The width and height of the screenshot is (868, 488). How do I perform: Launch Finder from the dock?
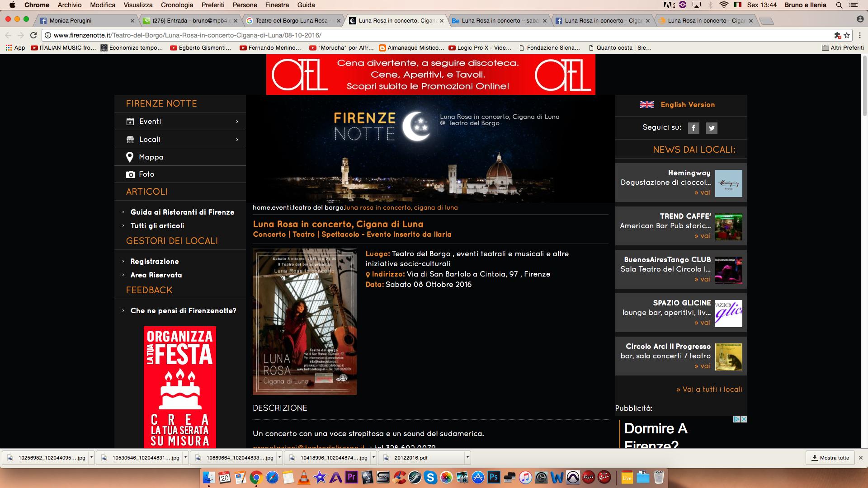click(208, 477)
